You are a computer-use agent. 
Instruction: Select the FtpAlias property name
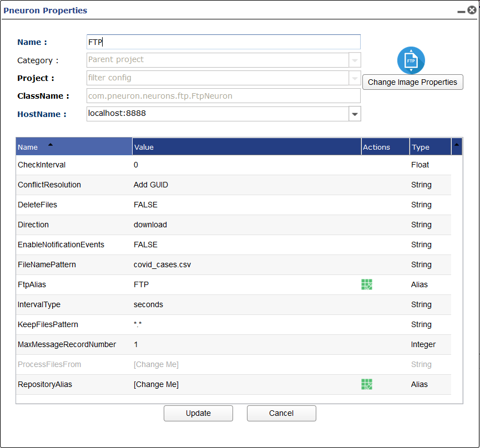[32, 284]
